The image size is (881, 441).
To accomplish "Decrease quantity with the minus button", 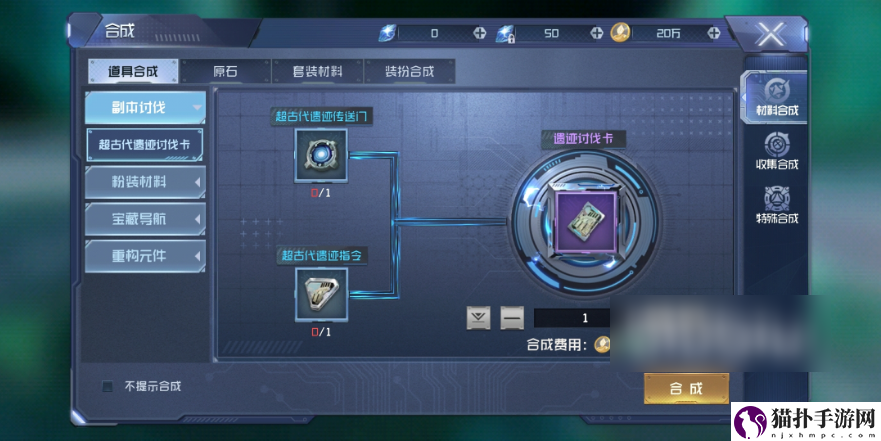I will [512, 318].
